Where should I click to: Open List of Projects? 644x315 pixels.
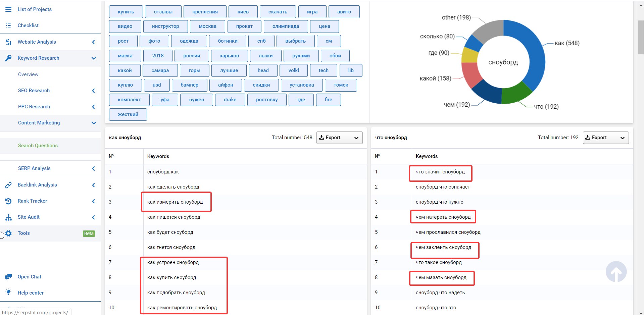coord(35,9)
